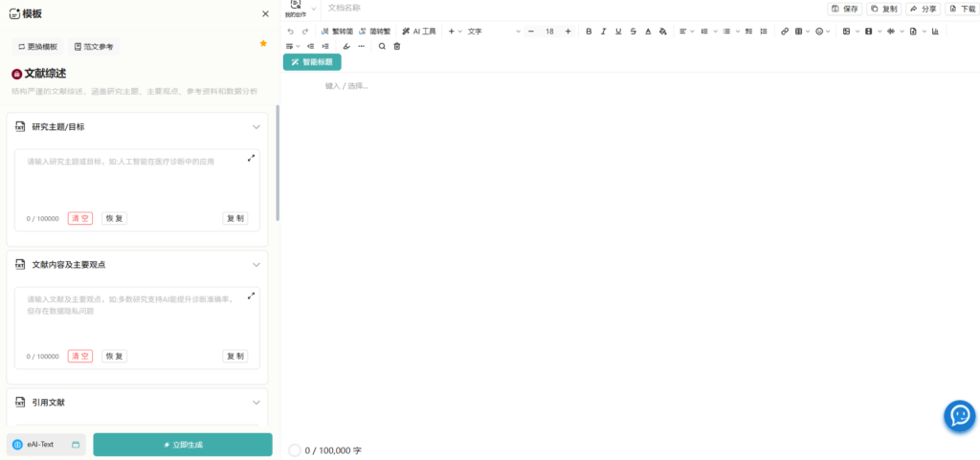Apply italic formatting from the toolbar
Screen dimensions: 980x460
[604, 32]
